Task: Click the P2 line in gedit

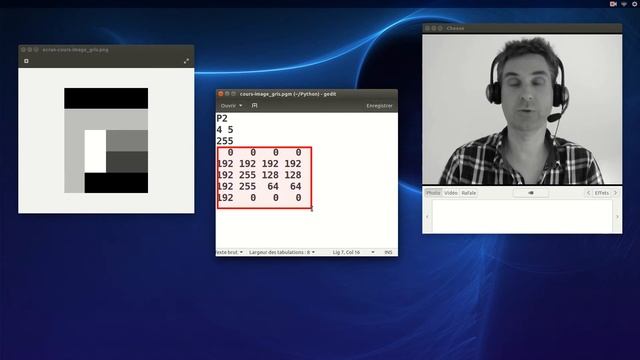Action: coord(222,118)
